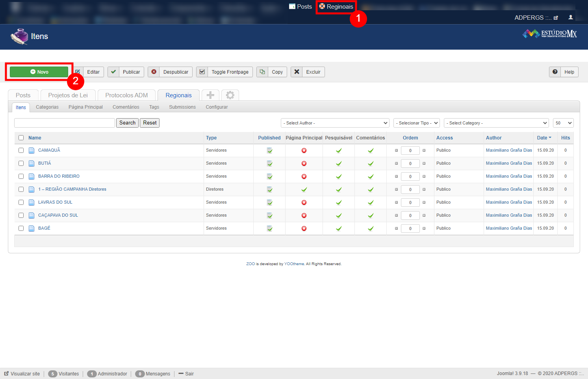Open the gear settings tab icon

pos(230,95)
